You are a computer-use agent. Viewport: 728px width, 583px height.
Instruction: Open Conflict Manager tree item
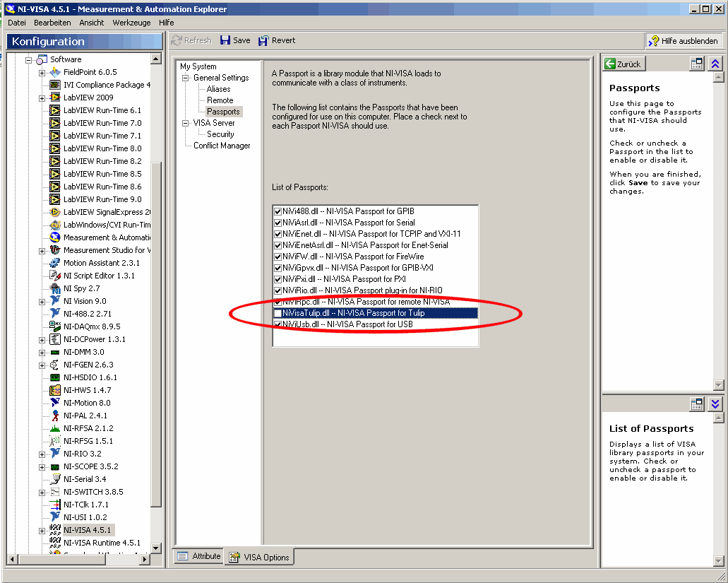(x=222, y=146)
